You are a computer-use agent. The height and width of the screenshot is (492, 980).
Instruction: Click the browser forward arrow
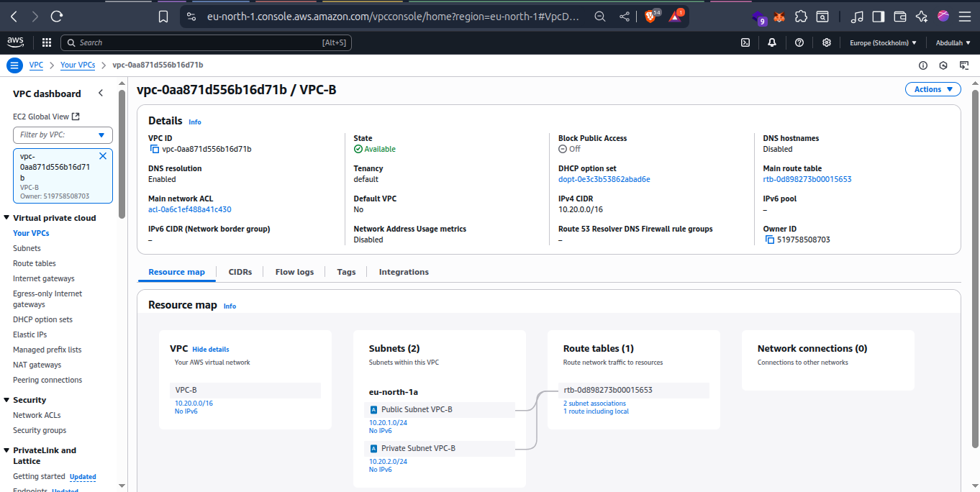[x=35, y=16]
